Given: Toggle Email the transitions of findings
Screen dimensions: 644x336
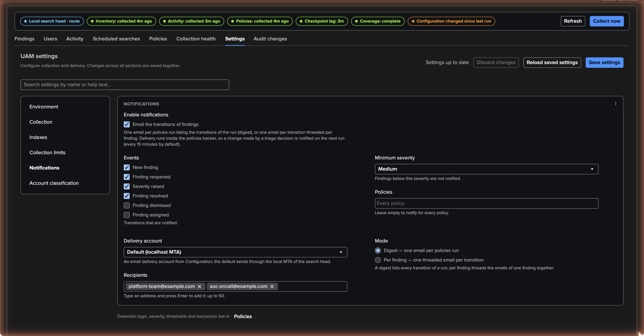Looking at the screenshot, I should click(x=127, y=124).
